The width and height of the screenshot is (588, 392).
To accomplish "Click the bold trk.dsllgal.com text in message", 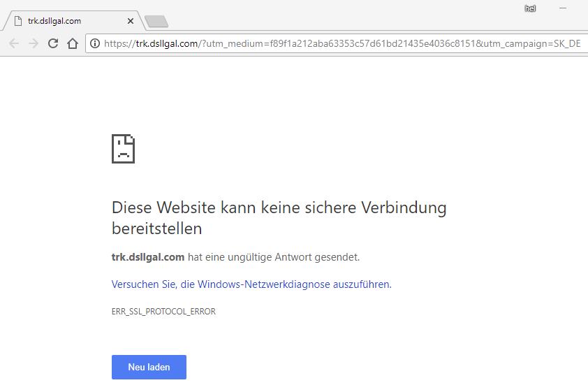I will pos(148,257).
